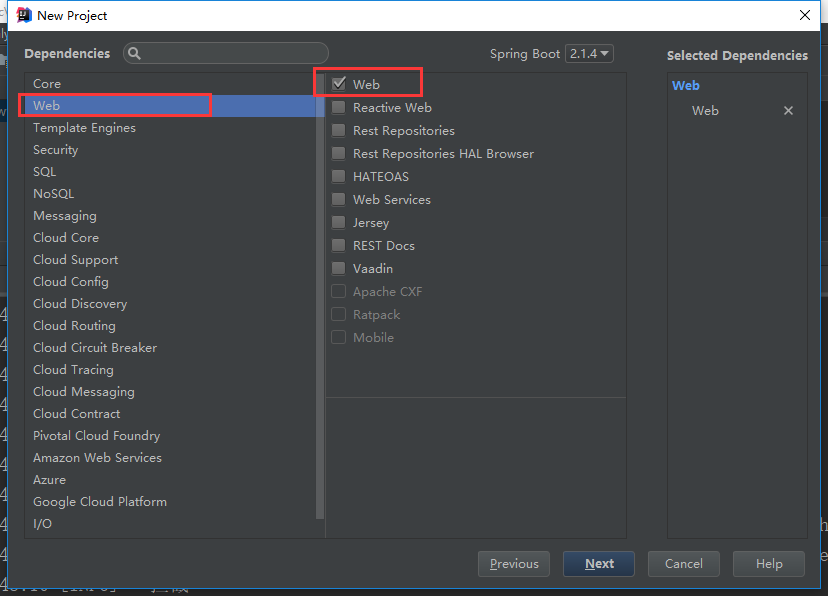The image size is (828, 596).
Task: Open the Azure category
Action: tap(170, 480)
